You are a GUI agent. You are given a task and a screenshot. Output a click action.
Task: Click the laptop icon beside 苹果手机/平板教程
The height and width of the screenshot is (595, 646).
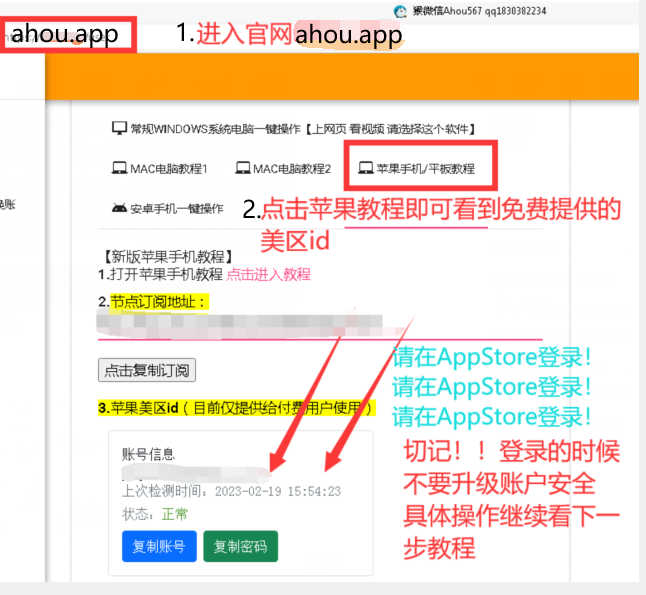pyautogui.click(x=366, y=169)
